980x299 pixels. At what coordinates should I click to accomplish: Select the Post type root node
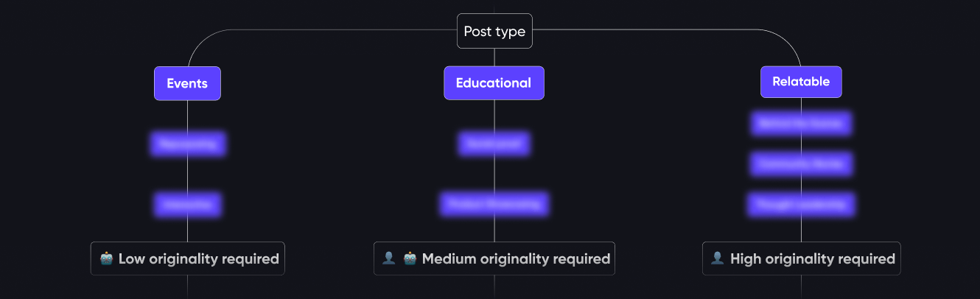click(494, 32)
